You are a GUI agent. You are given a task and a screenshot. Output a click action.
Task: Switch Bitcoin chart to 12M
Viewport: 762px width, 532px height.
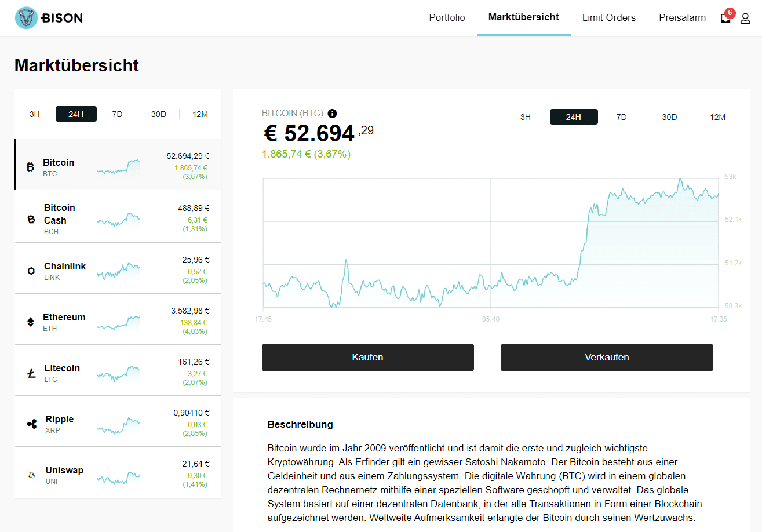point(718,117)
